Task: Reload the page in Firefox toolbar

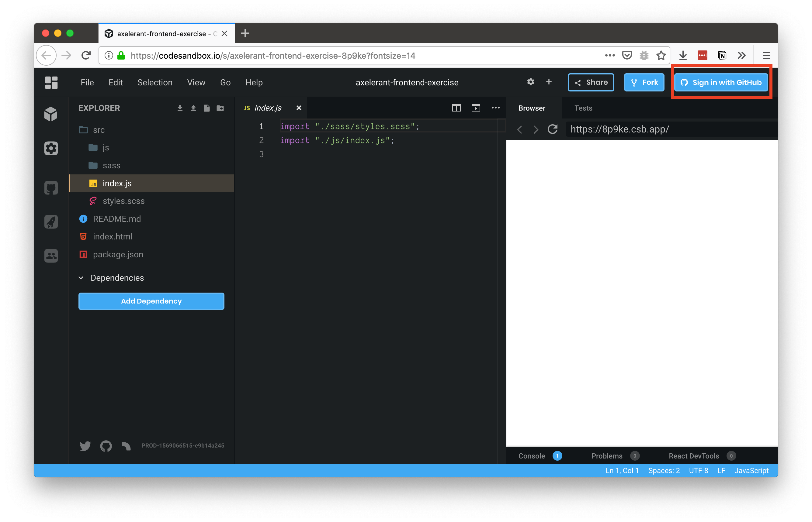Action: [x=86, y=55]
